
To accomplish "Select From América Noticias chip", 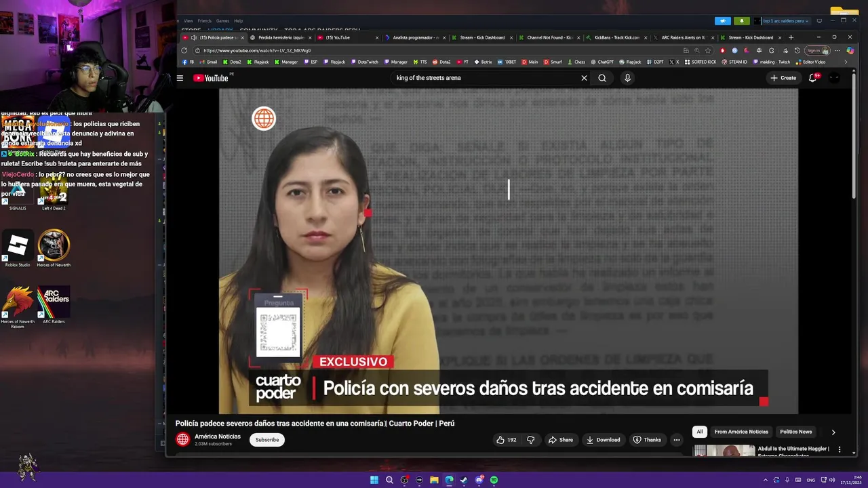I will (741, 432).
